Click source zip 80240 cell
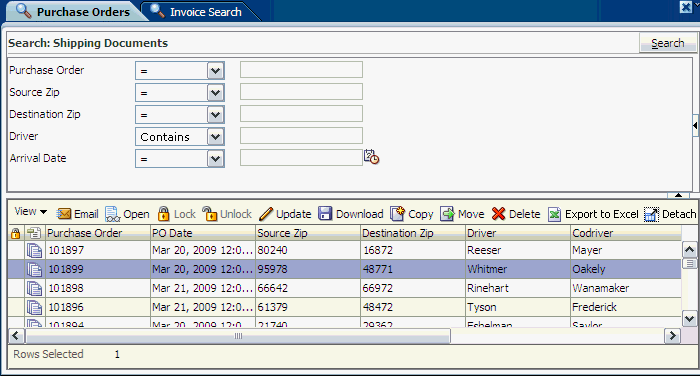Viewport: 700px width, 376px height. pyautogui.click(x=308, y=250)
